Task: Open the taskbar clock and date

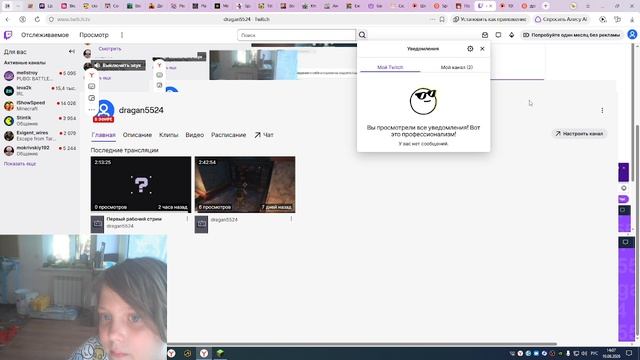Action: (611, 353)
